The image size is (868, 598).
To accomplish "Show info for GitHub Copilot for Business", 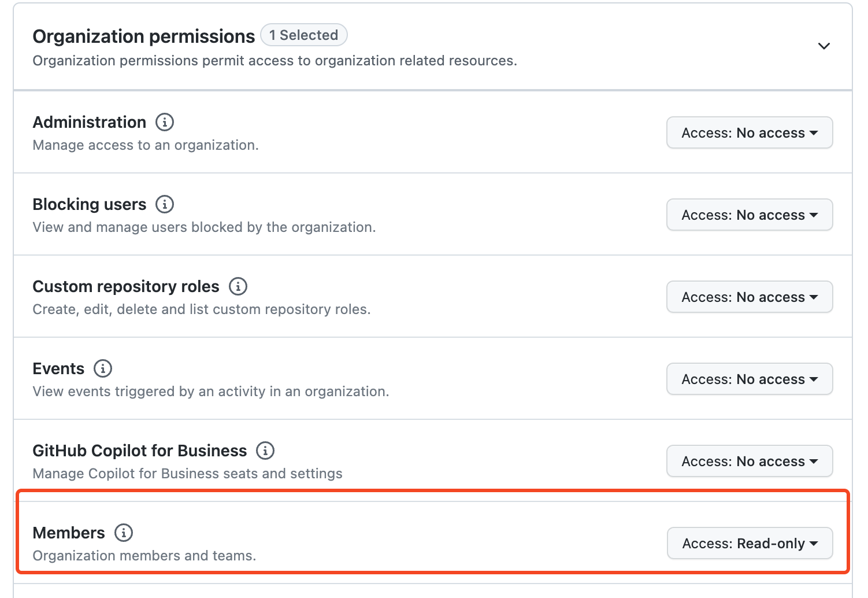I will pos(265,451).
